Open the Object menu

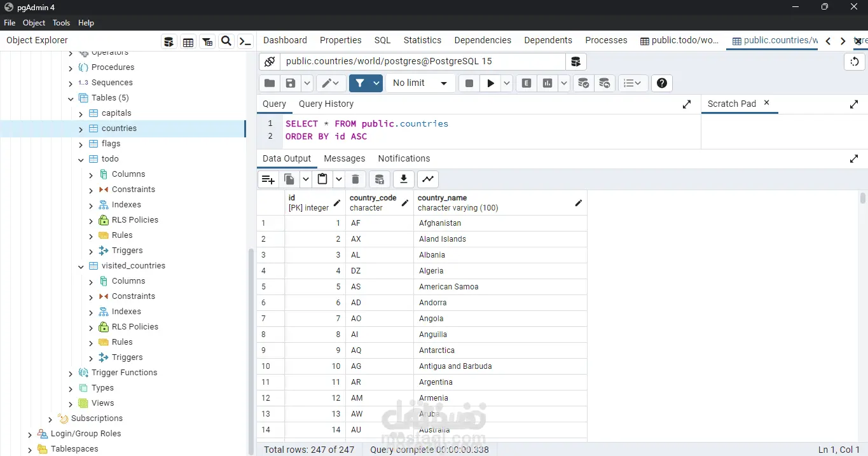point(34,23)
